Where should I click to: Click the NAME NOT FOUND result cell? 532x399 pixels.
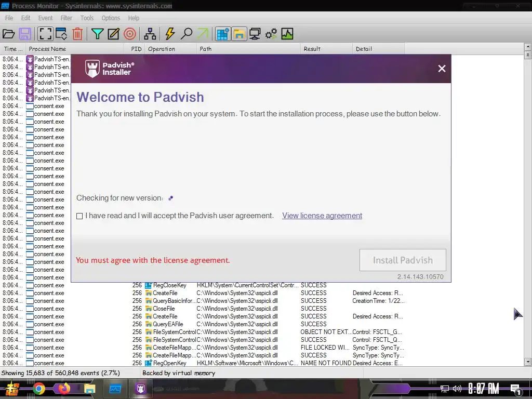coord(326,363)
